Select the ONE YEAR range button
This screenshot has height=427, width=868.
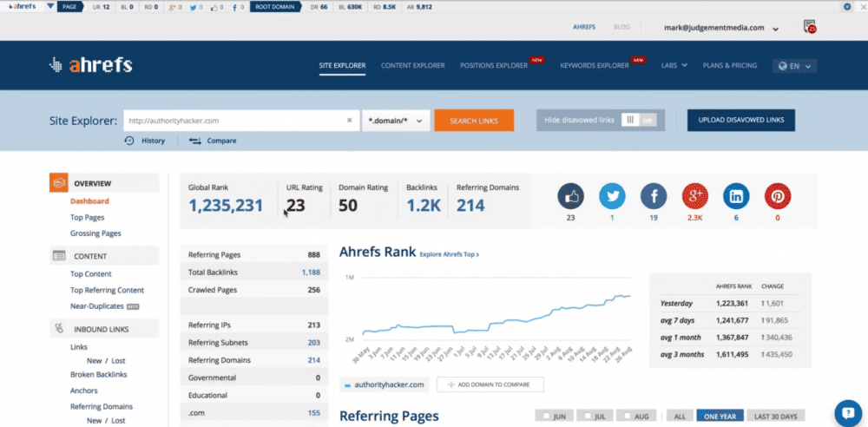click(x=720, y=416)
